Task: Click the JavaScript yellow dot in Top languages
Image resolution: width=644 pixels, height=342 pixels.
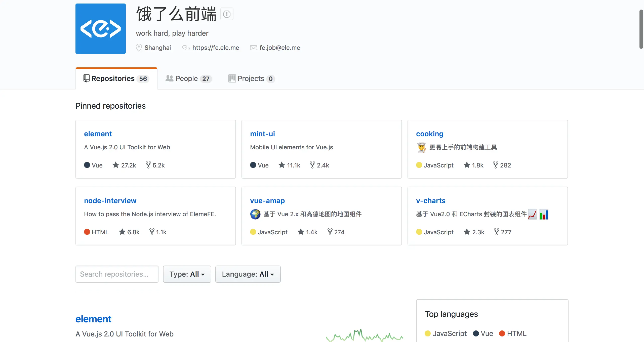Action: (x=427, y=333)
